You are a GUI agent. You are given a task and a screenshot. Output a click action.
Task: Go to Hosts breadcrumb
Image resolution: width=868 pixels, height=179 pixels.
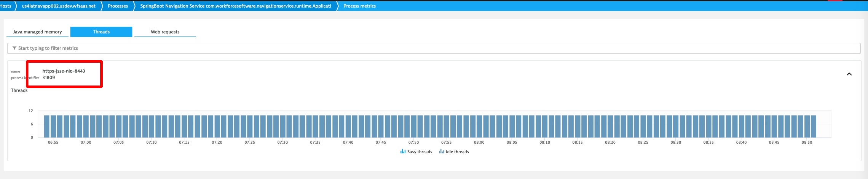pyautogui.click(x=6, y=6)
